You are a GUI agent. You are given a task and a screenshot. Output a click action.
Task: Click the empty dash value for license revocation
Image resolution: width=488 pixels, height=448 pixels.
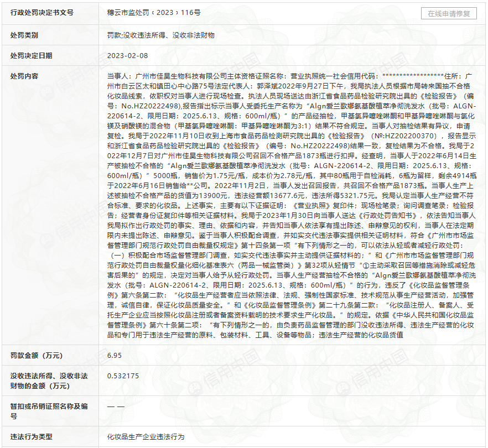tap(116, 407)
